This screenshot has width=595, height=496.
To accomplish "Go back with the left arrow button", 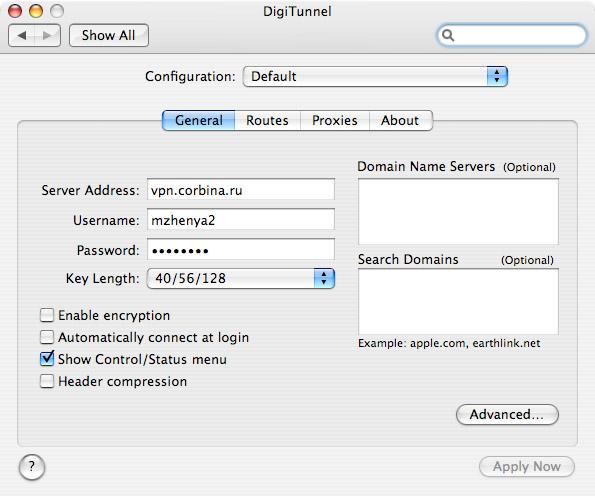I will (22, 36).
